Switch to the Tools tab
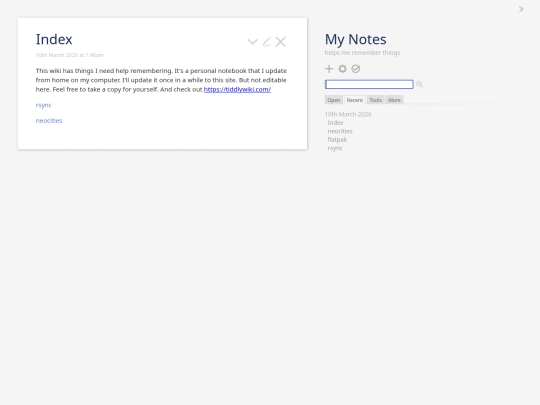Viewport: 540px width, 405px height. click(375, 100)
